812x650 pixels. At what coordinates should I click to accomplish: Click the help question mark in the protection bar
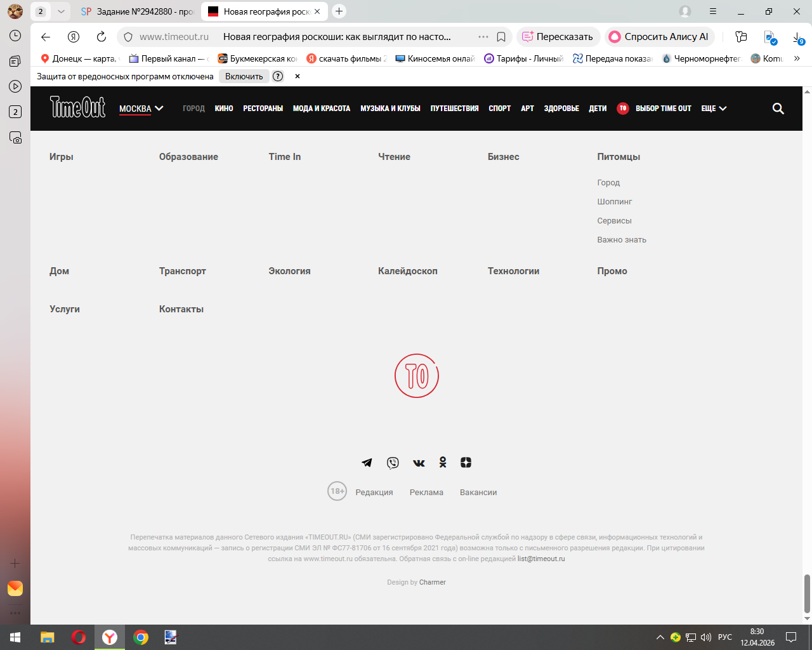coord(278,76)
